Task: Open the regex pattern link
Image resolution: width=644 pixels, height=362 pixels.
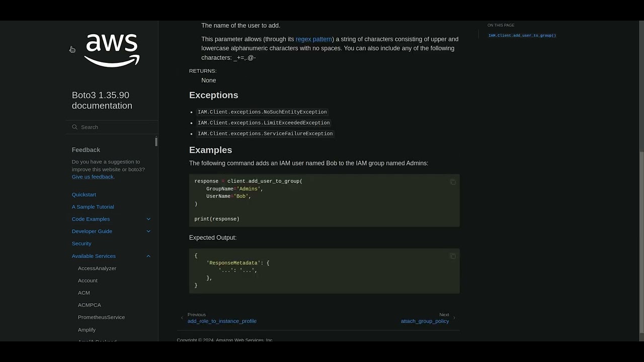Action: coord(314,39)
